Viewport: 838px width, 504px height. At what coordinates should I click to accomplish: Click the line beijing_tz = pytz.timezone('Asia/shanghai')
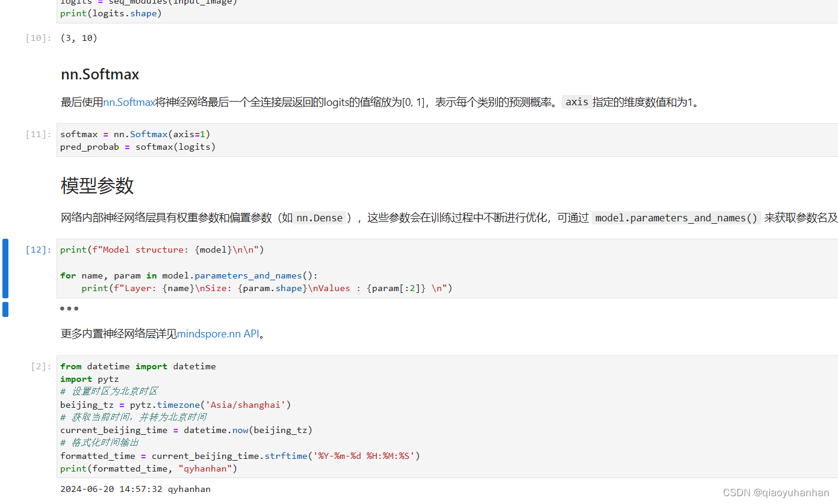click(x=176, y=405)
